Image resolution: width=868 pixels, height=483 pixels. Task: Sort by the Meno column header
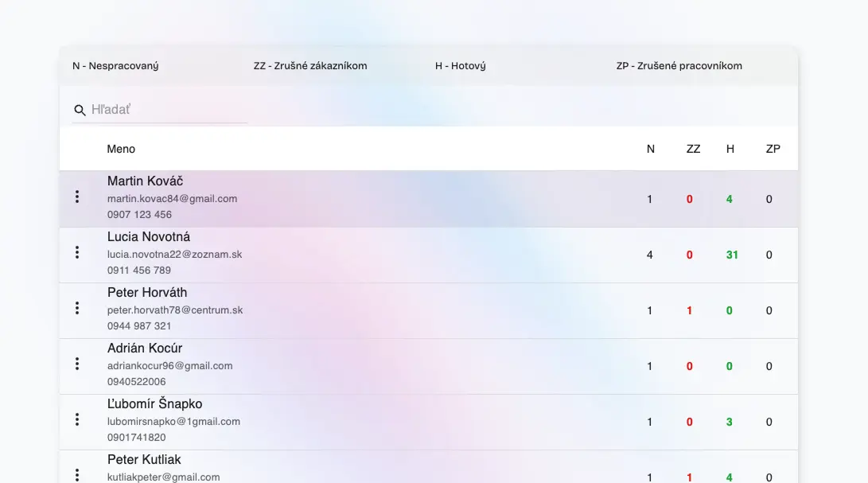coord(121,149)
